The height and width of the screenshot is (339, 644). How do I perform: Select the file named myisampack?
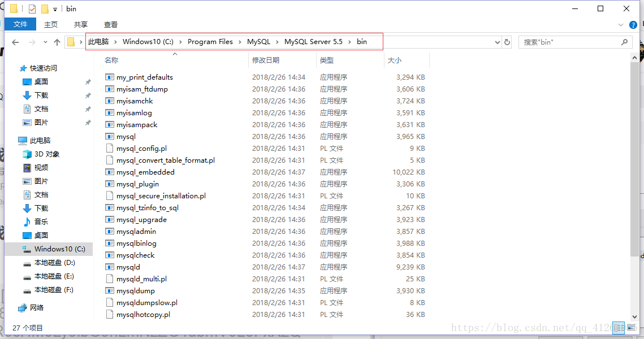137,125
